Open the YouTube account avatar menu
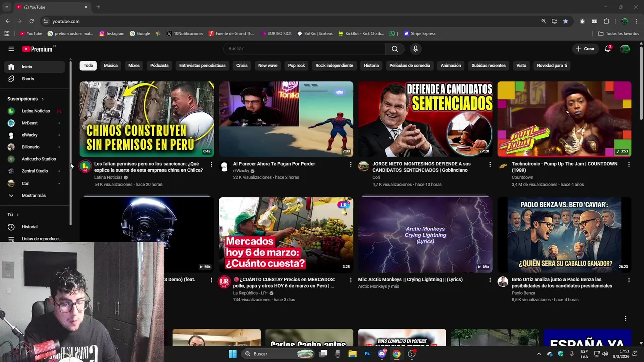Image resolution: width=644 pixels, height=362 pixels. pos(625,49)
